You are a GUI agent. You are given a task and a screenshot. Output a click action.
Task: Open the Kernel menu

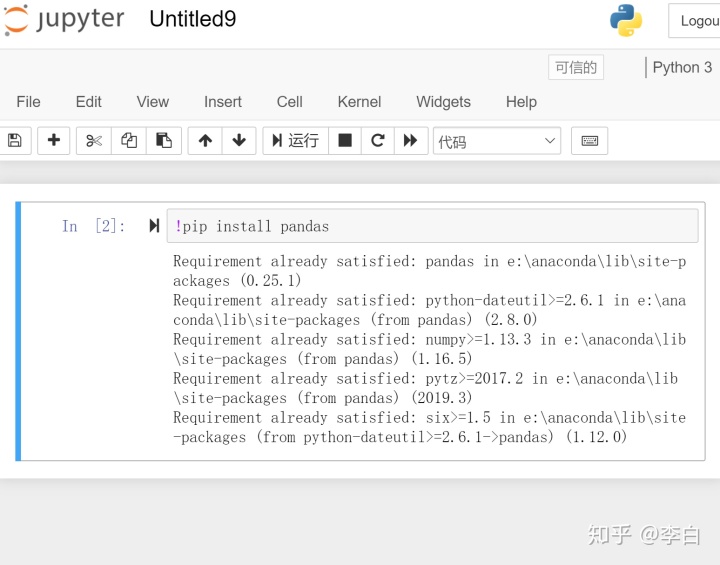pos(360,102)
